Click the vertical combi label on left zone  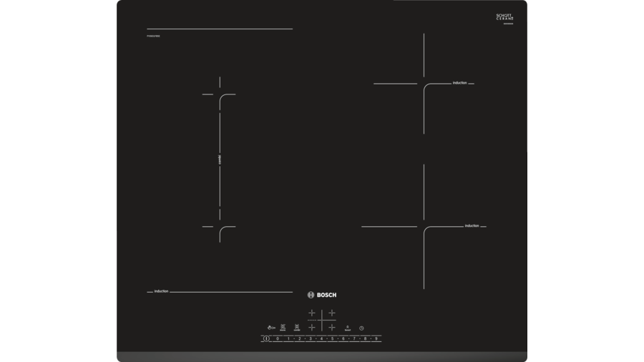coord(220,160)
